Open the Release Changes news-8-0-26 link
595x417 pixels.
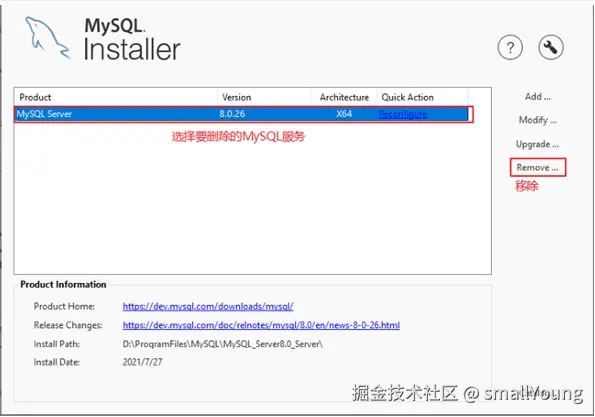(x=261, y=325)
